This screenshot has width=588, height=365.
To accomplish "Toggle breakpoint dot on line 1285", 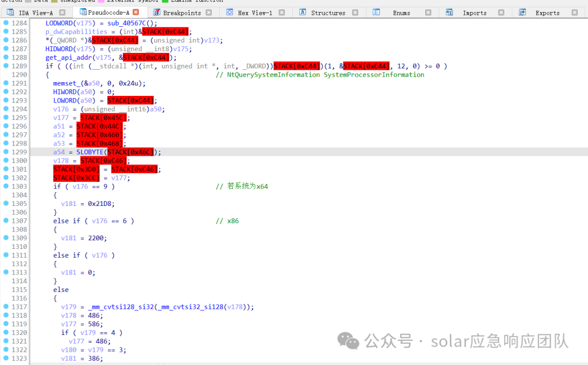I will pyautogui.click(x=6, y=31).
